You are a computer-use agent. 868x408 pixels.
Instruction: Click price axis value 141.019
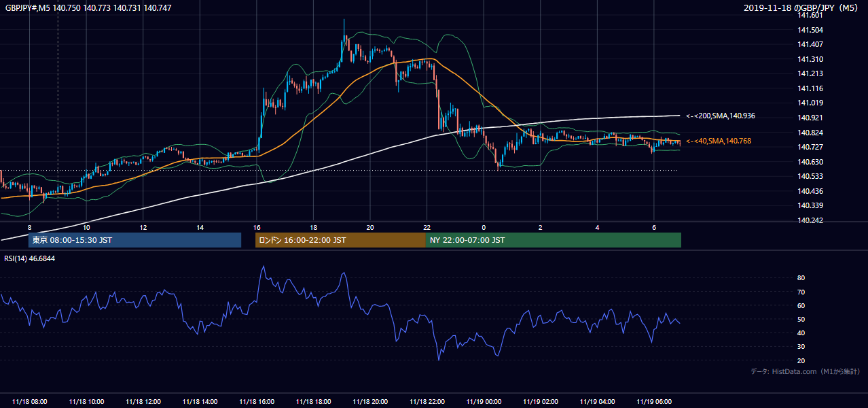810,103
